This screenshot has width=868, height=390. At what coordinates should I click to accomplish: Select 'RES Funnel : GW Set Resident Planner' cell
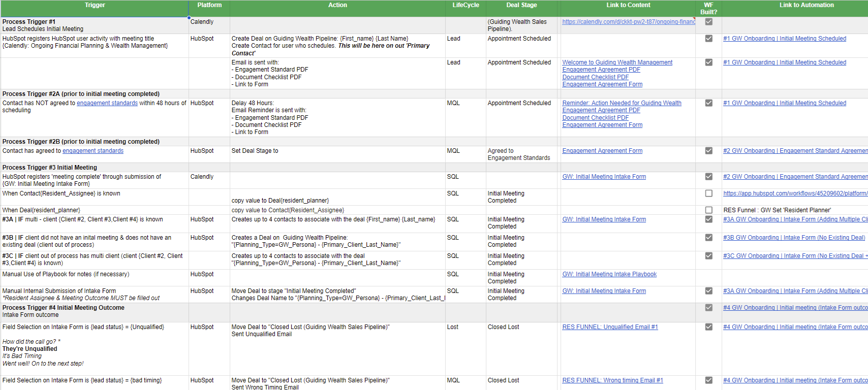pos(795,210)
